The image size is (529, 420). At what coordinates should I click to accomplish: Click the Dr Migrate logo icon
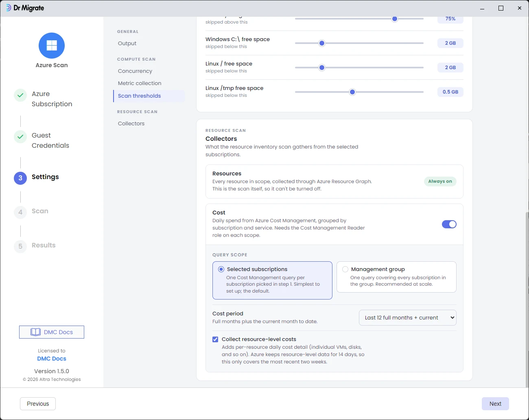[8, 8]
